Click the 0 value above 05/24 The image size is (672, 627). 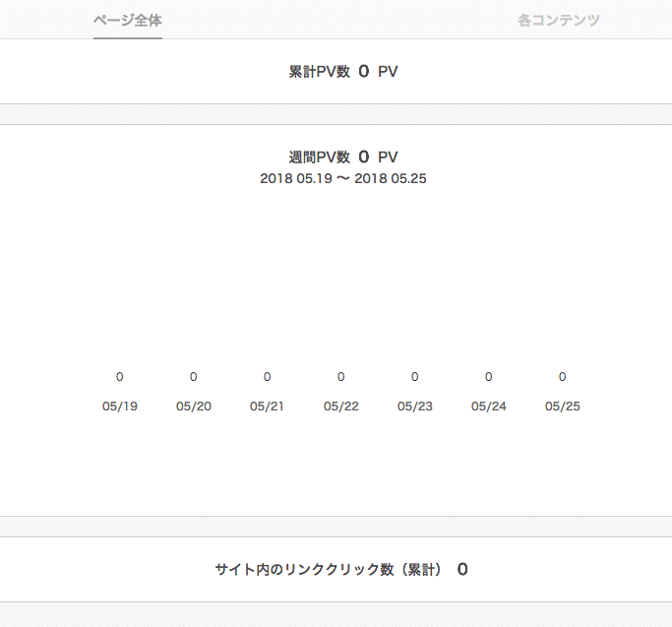(488, 377)
